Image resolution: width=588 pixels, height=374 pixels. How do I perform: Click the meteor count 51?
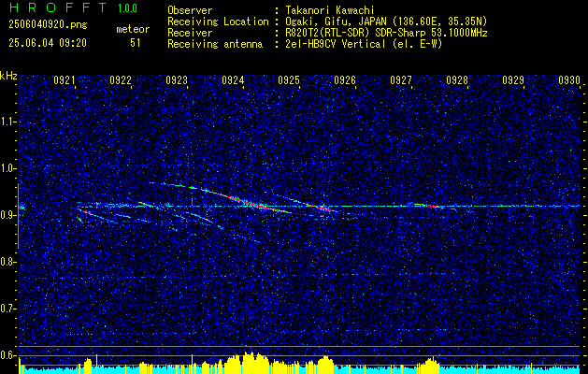point(136,43)
